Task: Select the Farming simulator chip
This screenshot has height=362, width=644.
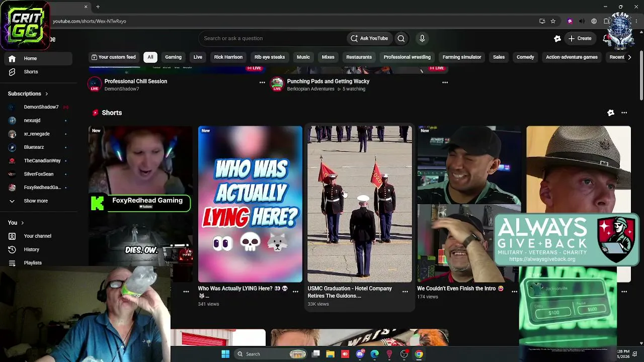Action: (x=462, y=57)
